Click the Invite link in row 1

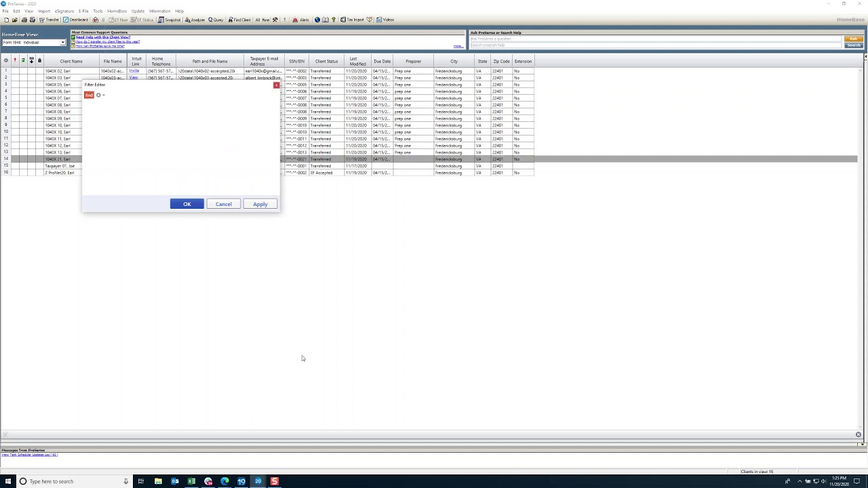point(134,70)
